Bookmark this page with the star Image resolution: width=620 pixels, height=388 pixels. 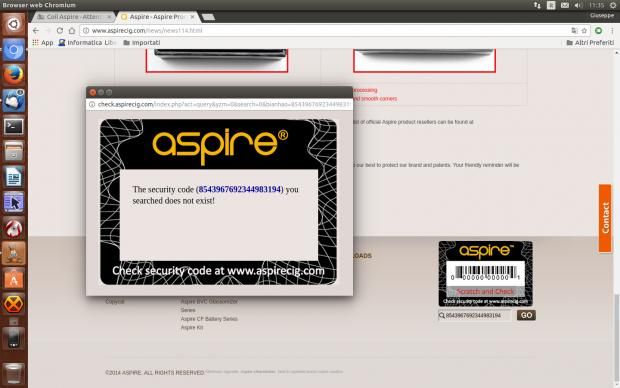point(584,30)
